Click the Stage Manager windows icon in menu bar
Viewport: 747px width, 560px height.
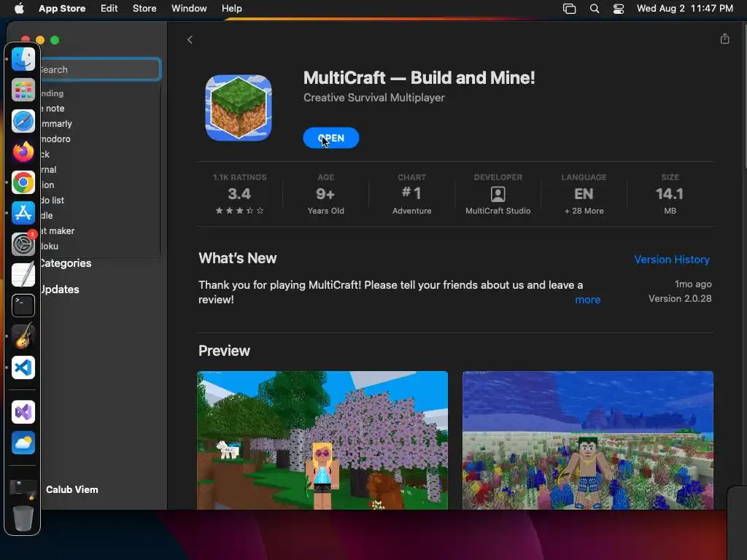click(x=569, y=9)
